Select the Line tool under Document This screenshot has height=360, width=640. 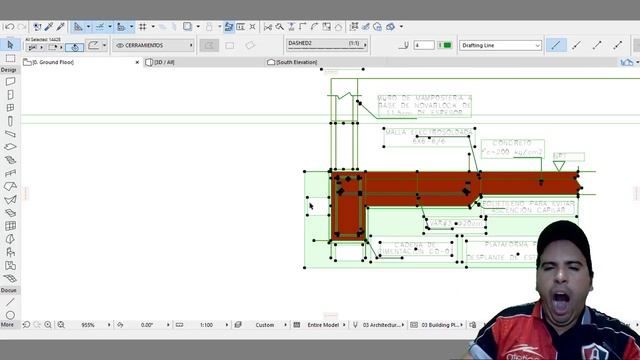point(10,302)
